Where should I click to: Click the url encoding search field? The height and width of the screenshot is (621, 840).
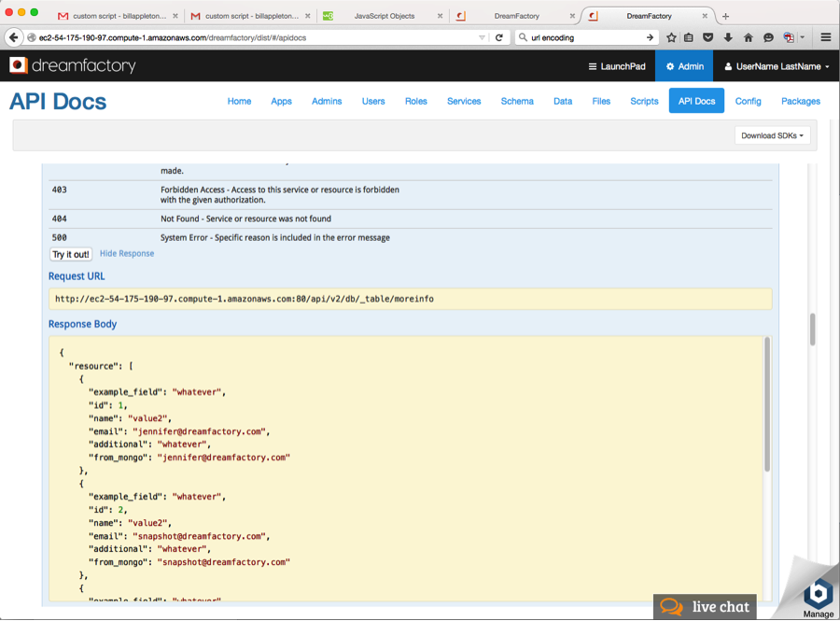pos(585,37)
